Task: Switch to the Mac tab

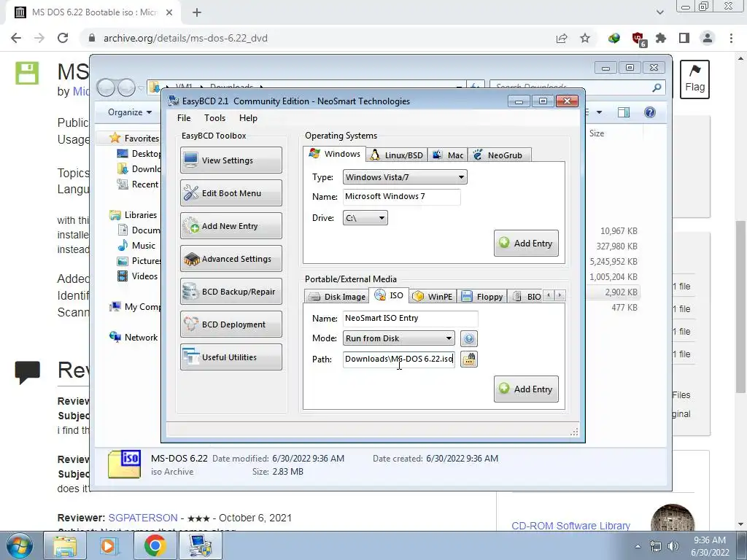Action: pyautogui.click(x=448, y=155)
